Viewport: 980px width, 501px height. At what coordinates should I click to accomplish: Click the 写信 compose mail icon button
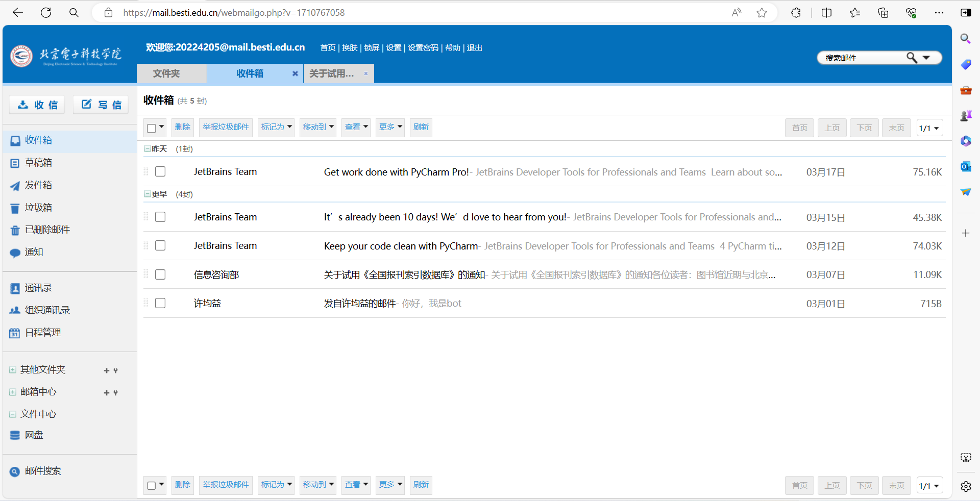click(101, 105)
